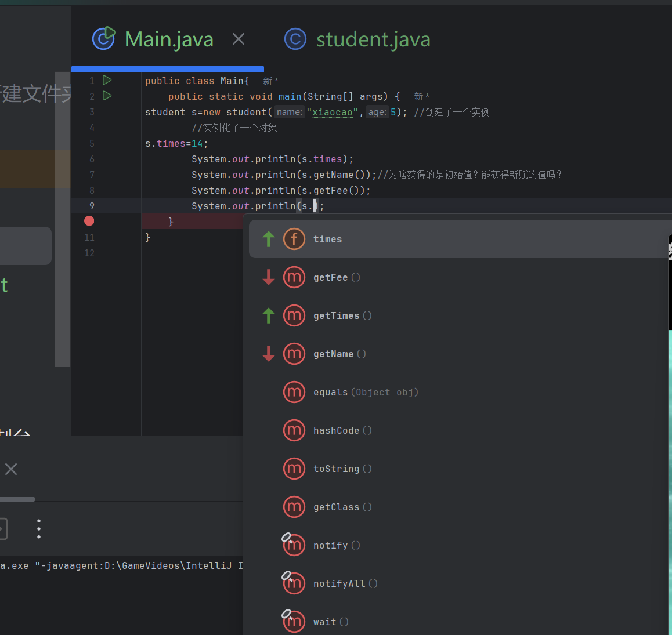Image resolution: width=672 pixels, height=635 pixels.
Task: Click the method icon beside equals
Action: coord(294,392)
